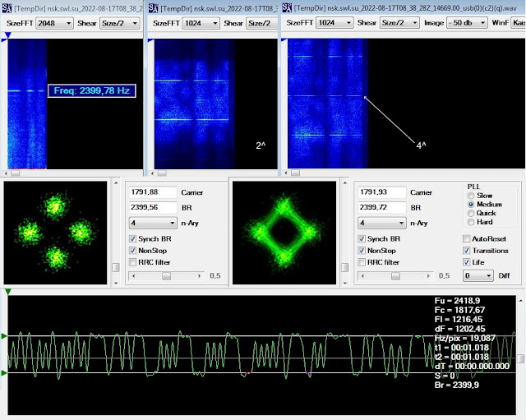
Task: Click the four-point QPSK constellation display
Action: 55,233
